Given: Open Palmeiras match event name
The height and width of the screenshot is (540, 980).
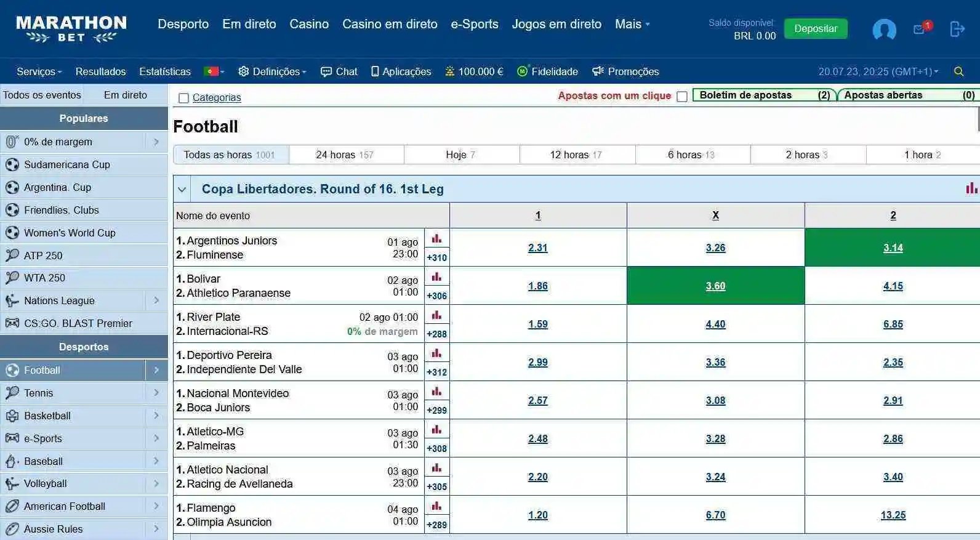Looking at the screenshot, I should coord(211,445).
